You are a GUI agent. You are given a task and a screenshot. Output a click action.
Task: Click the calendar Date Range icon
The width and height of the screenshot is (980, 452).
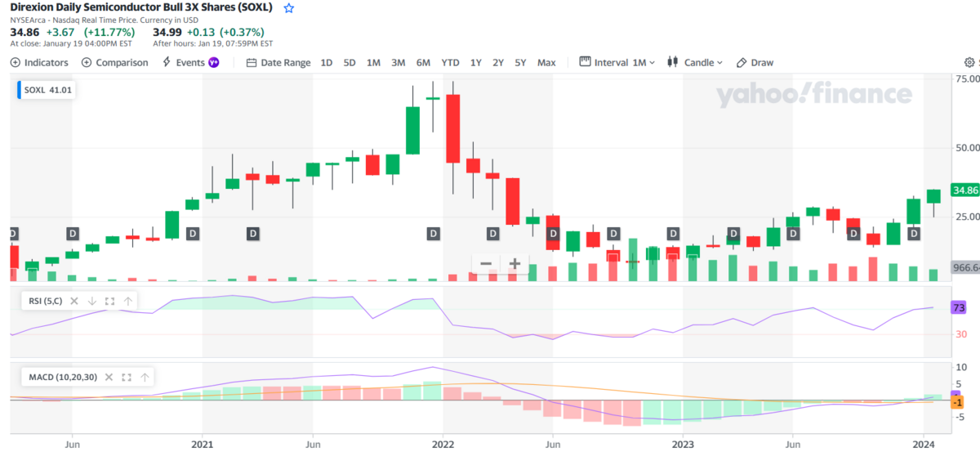pos(252,62)
